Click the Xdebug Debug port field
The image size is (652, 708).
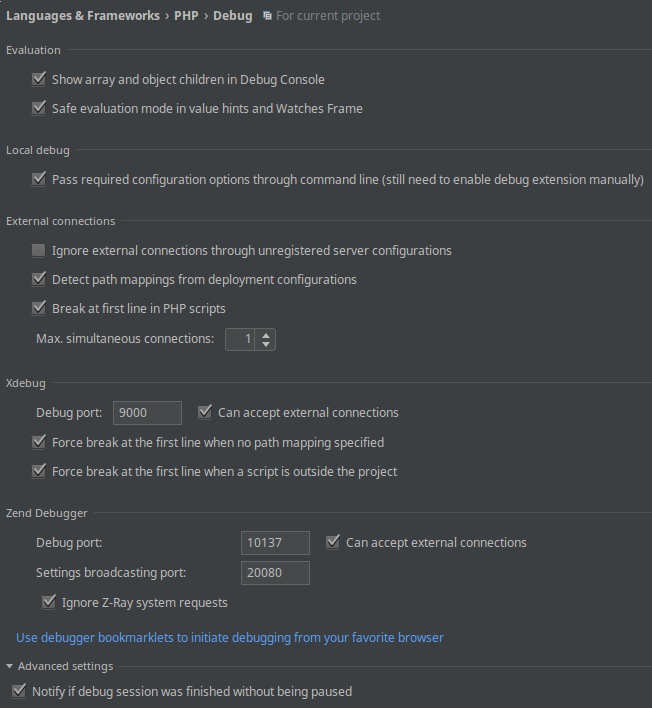click(148, 412)
